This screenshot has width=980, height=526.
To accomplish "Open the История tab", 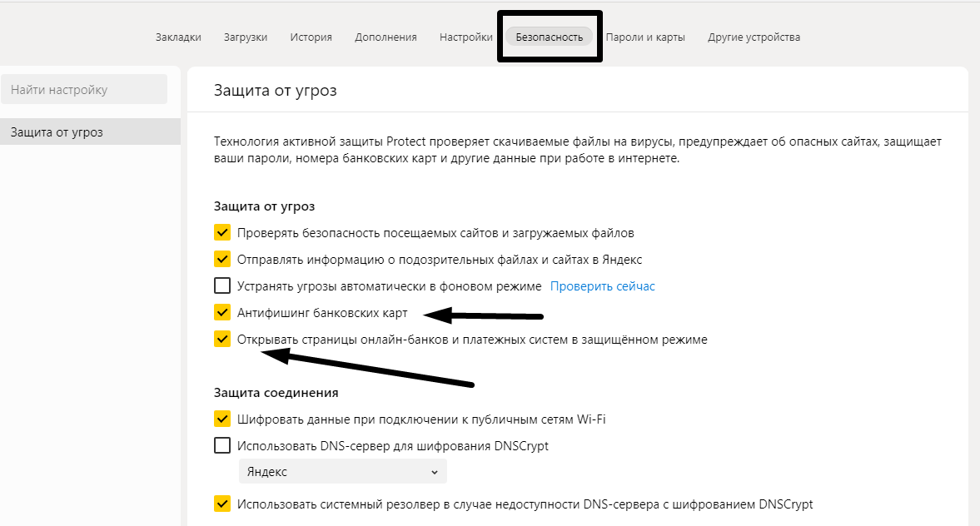I will click(x=311, y=37).
